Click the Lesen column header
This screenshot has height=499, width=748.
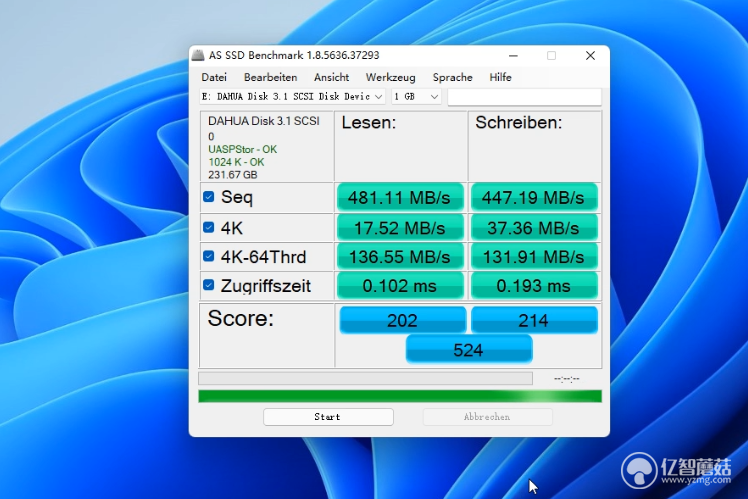pyautogui.click(x=369, y=123)
